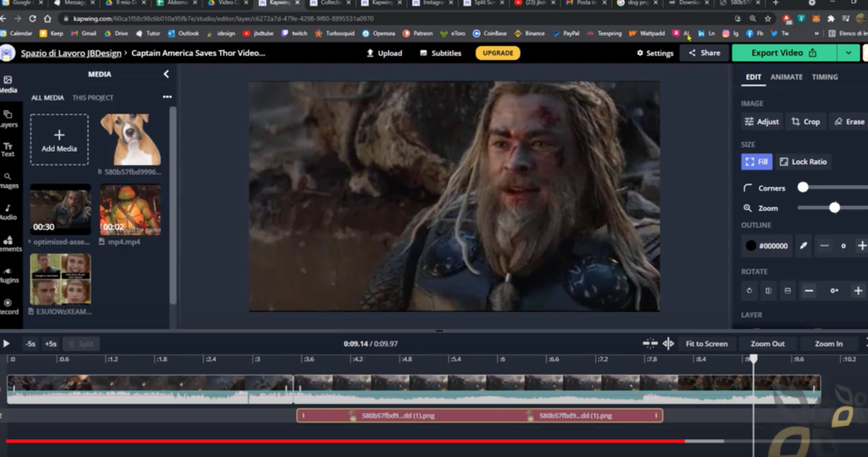Decrease rotation angle with minus
868x457 pixels.
[809, 290]
